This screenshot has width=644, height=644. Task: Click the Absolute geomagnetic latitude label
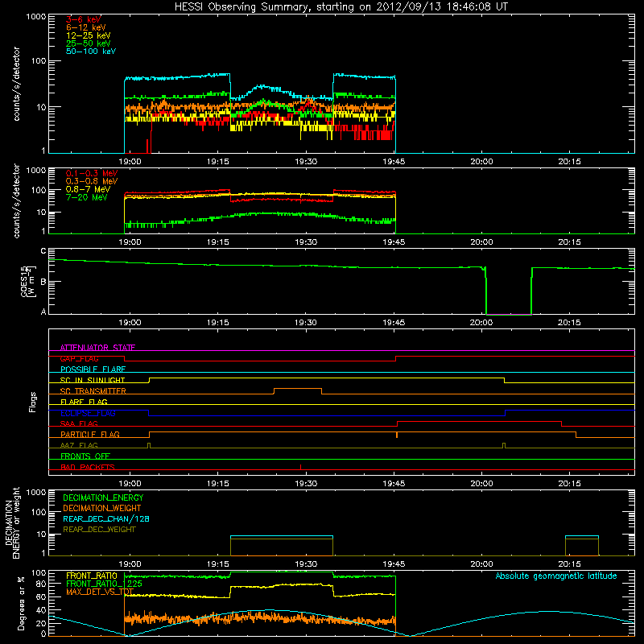(556, 576)
